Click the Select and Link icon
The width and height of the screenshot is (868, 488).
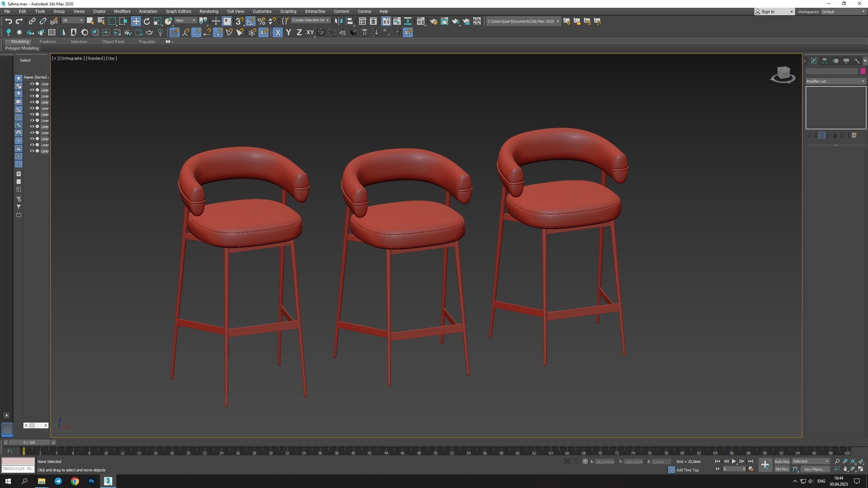point(32,21)
